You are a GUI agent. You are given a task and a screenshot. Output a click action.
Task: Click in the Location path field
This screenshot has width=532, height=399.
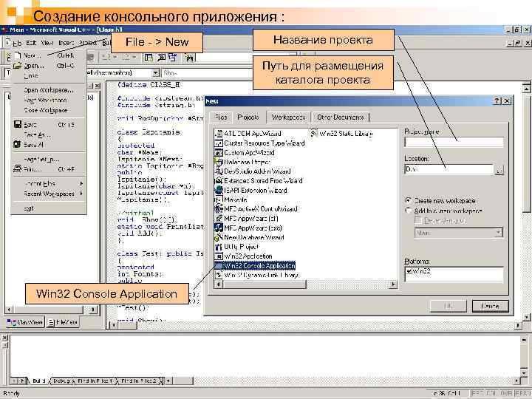point(449,169)
